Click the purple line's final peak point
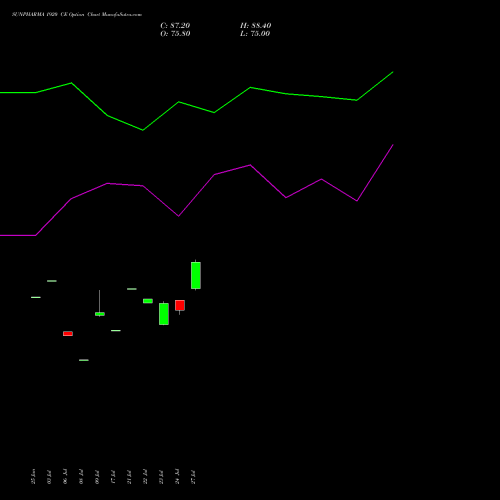Viewport: 500px width, 500px height. [x=393, y=145]
